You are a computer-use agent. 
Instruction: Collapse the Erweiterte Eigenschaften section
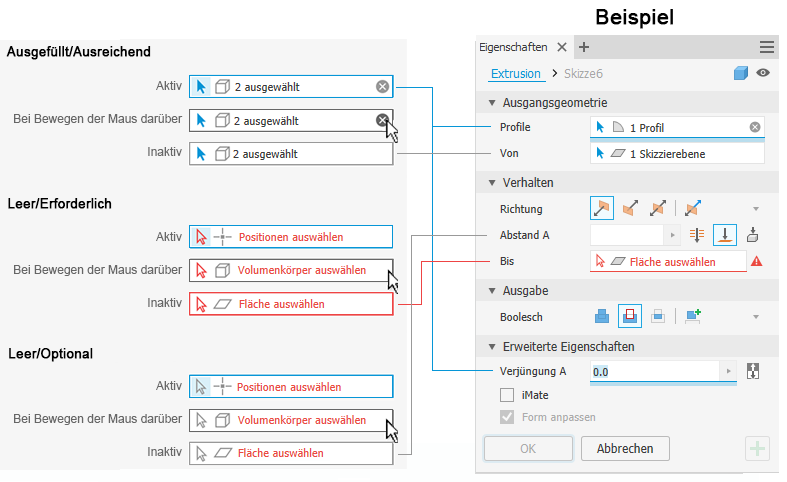tap(491, 347)
